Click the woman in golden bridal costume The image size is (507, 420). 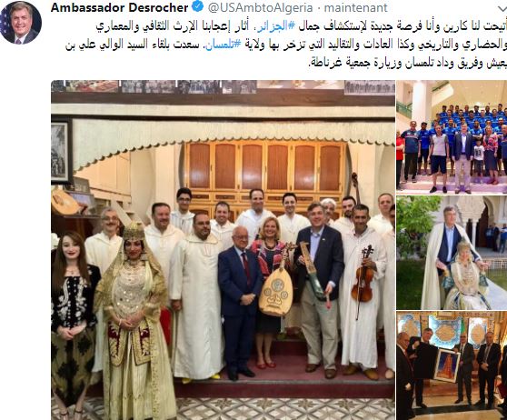pos(133,320)
